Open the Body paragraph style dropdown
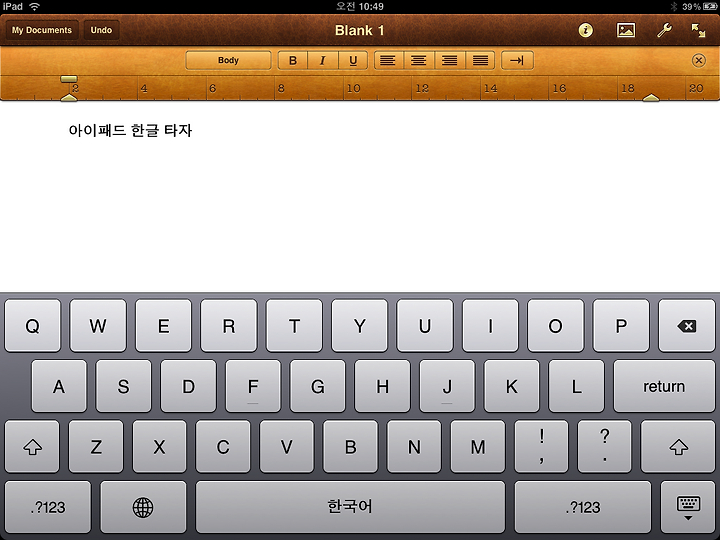Screen dimensions: 720x540 [228, 60]
